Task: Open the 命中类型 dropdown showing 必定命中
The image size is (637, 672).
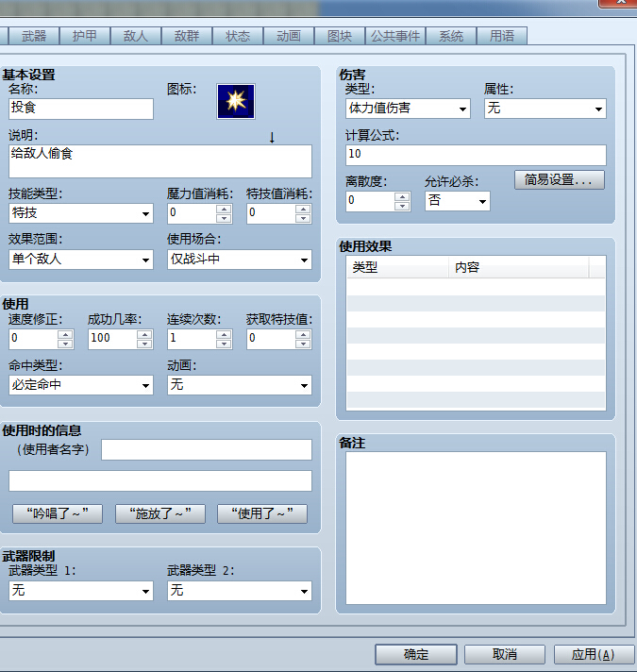Action: coord(81,385)
